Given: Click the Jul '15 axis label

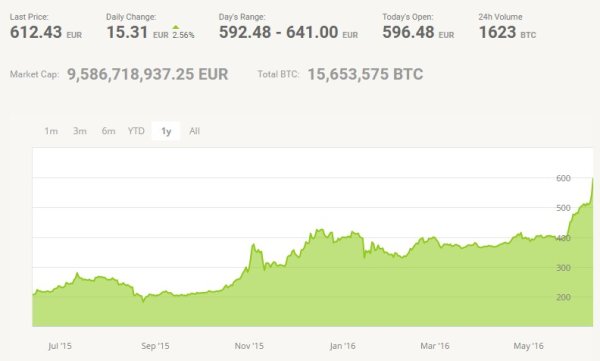Looking at the screenshot, I should [x=60, y=346].
